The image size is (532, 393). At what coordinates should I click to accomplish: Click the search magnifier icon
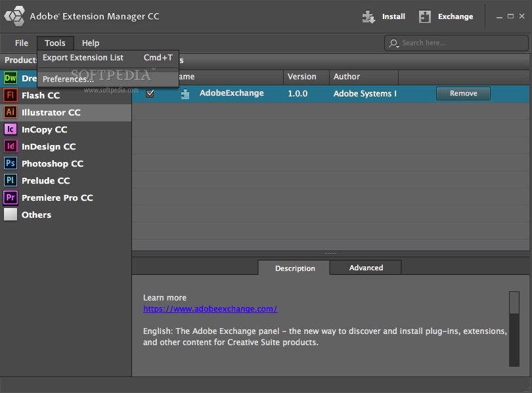pos(393,43)
